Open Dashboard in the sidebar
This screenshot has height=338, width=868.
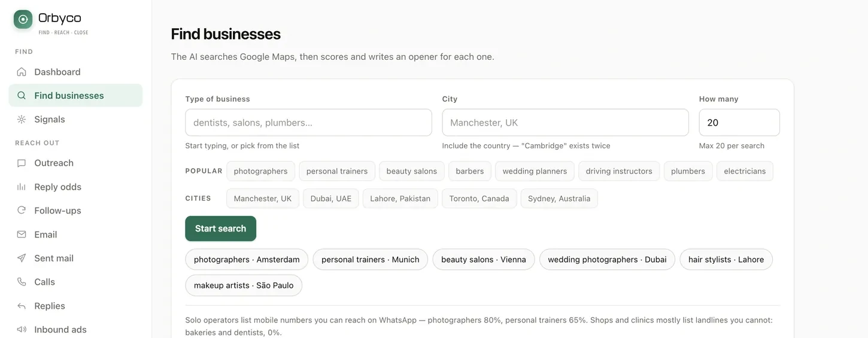pyautogui.click(x=75, y=72)
